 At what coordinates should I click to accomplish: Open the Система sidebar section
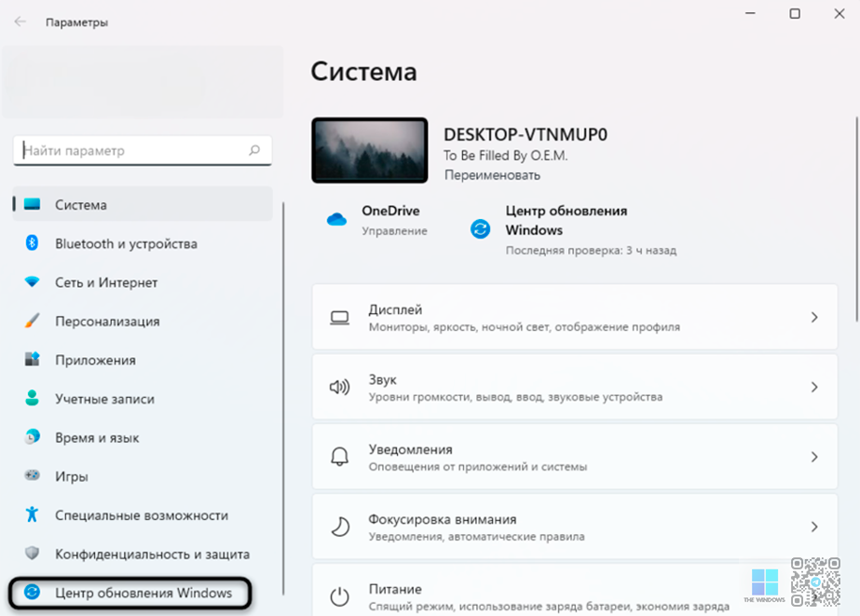[143, 205]
